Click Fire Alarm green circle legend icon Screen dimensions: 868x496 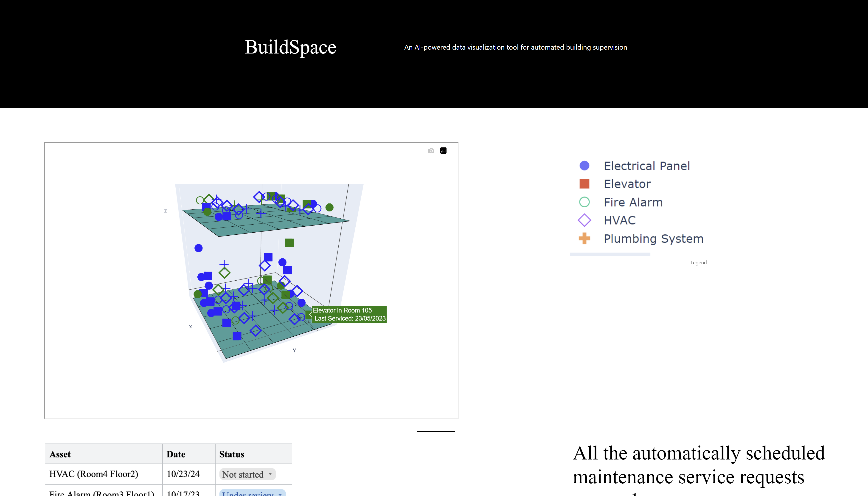tap(584, 202)
